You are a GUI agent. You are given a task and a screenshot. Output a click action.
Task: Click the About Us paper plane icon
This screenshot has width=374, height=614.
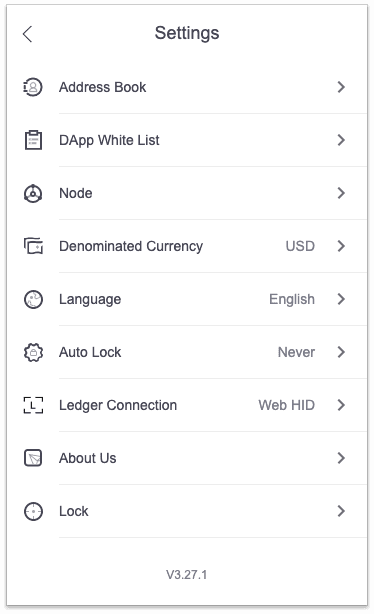tap(33, 458)
